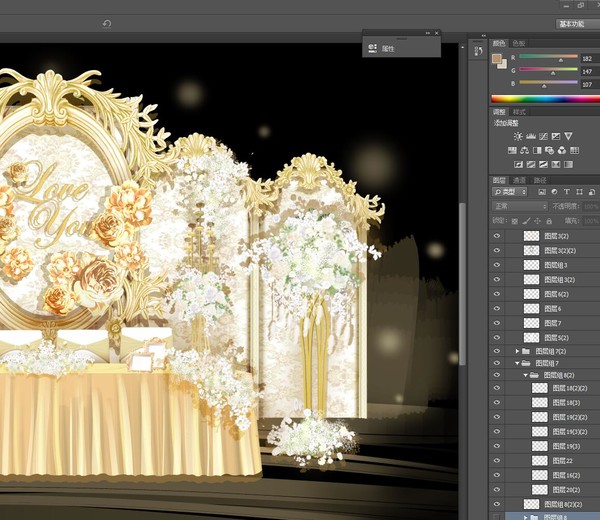This screenshot has width=600, height=520.
Task: Filter layers by adjustment layers
Action: coord(554,192)
